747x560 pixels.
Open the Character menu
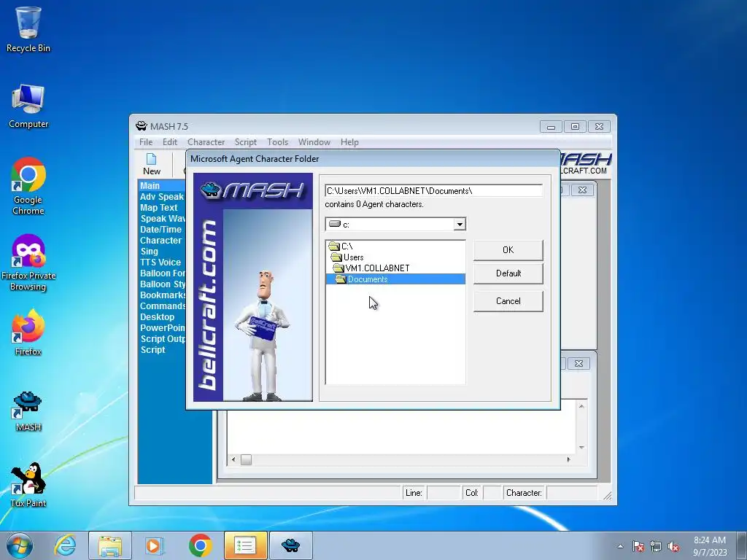[x=206, y=142]
